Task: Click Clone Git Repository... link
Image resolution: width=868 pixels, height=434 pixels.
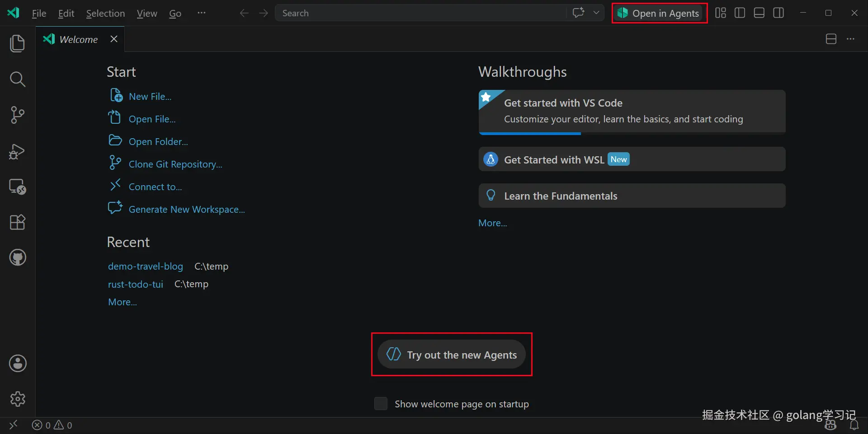Action: (x=175, y=164)
